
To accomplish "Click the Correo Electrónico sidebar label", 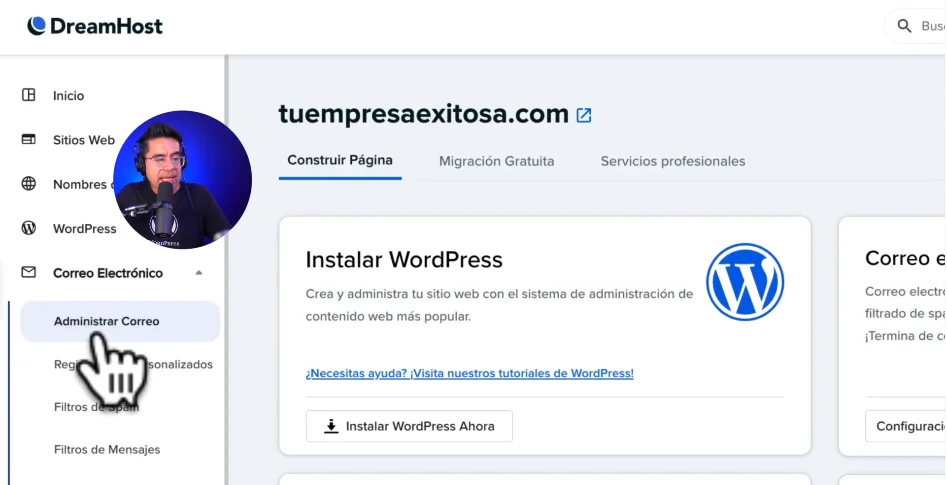I will pos(108,273).
